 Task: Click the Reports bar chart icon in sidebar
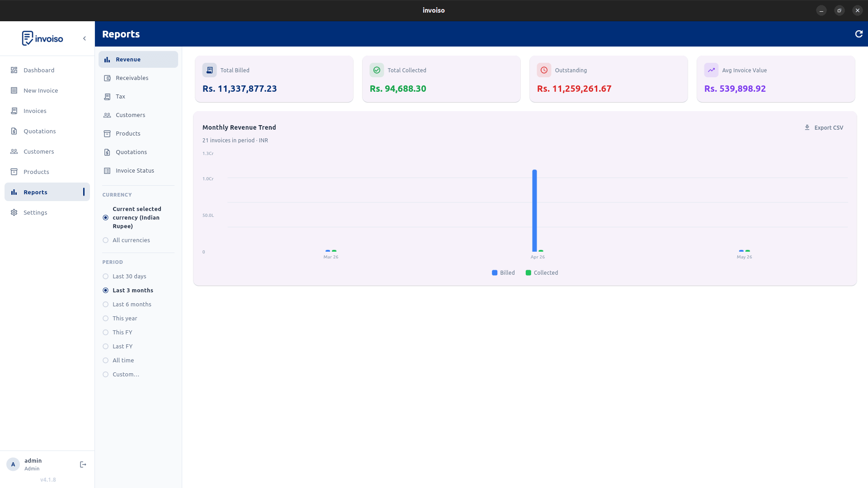(14, 192)
